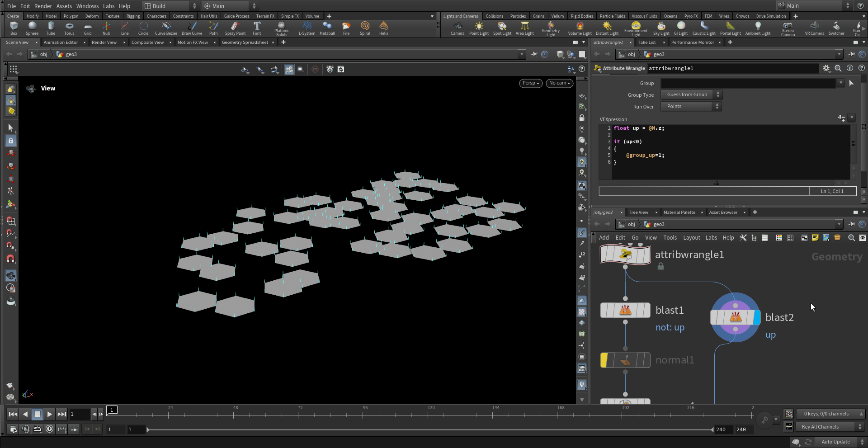Toggle bypass flag on normal1 node
This screenshot has width=868, height=448.
coord(604,360)
